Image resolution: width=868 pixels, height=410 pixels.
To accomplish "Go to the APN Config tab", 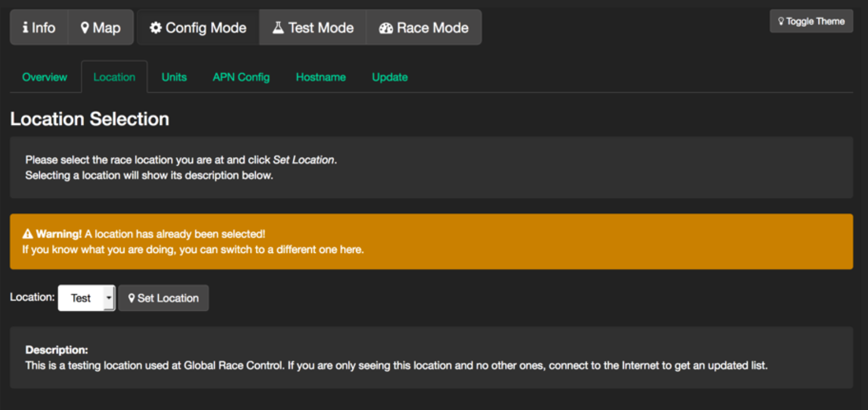I will [241, 77].
